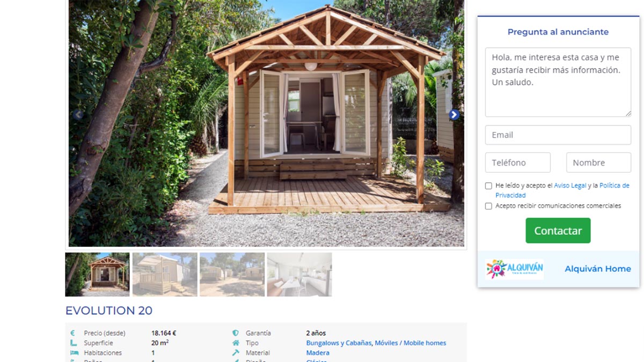The image size is (644, 362).
Task: Click the euro icon next to Precio
Action: point(74,333)
